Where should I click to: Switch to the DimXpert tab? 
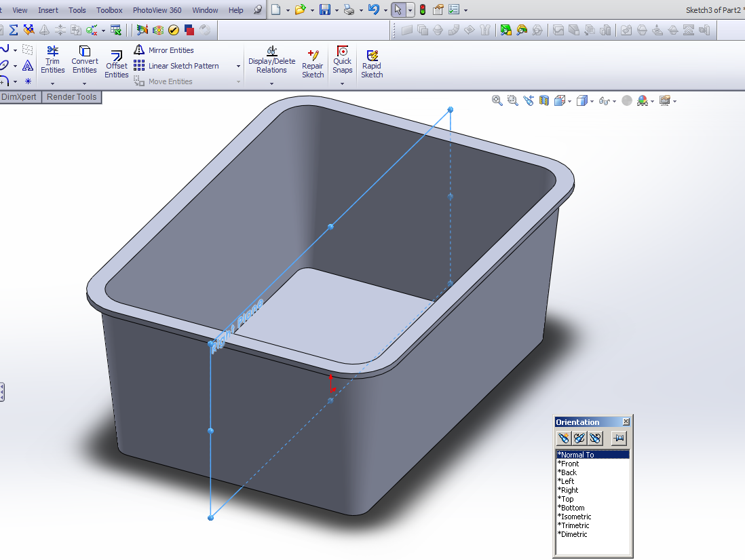coord(19,97)
